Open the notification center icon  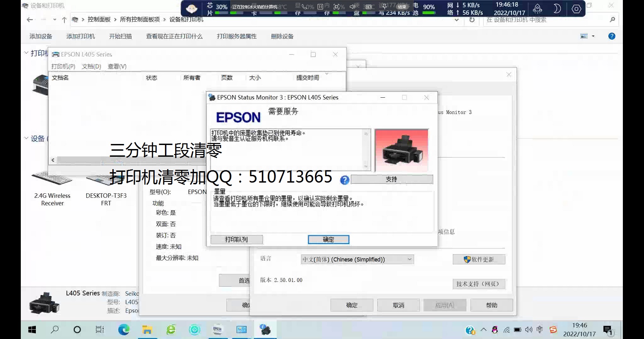pyautogui.click(x=608, y=330)
